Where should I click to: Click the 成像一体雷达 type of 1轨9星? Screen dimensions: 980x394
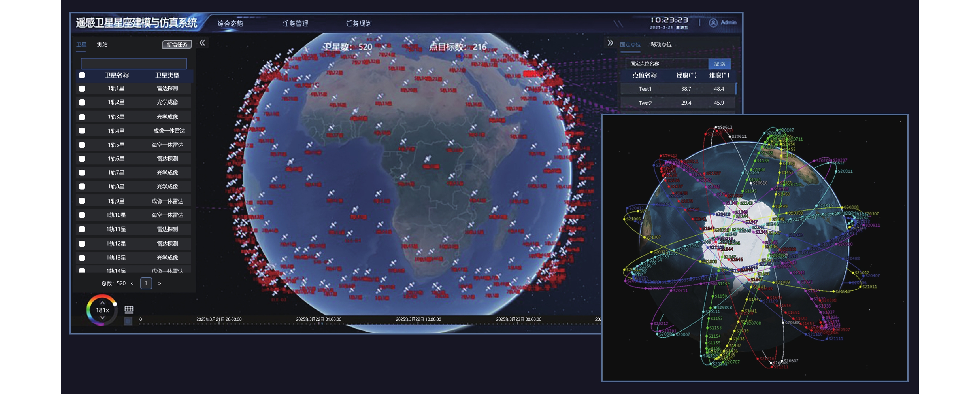167,201
